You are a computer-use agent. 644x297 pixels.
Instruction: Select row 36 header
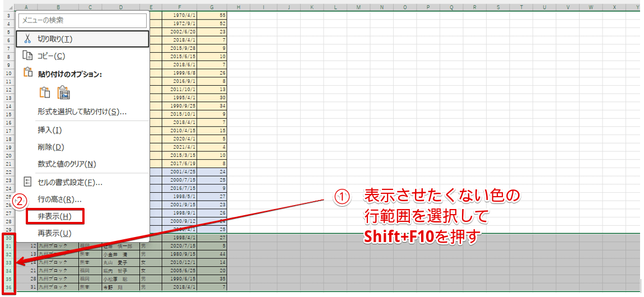[x=9, y=287]
